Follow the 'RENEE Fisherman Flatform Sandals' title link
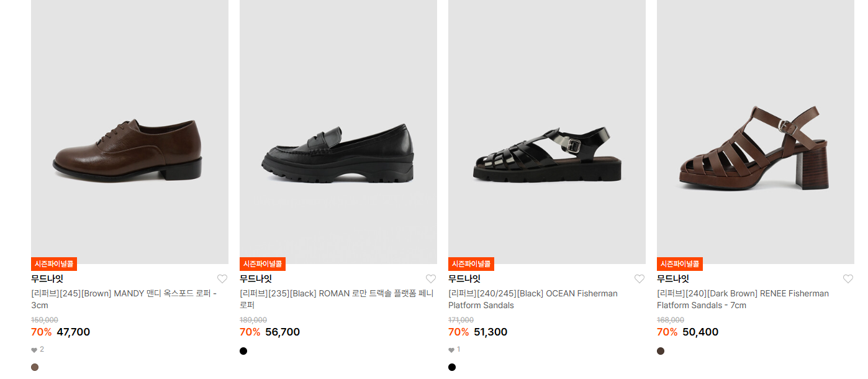The height and width of the screenshot is (379, 868). 743,299
